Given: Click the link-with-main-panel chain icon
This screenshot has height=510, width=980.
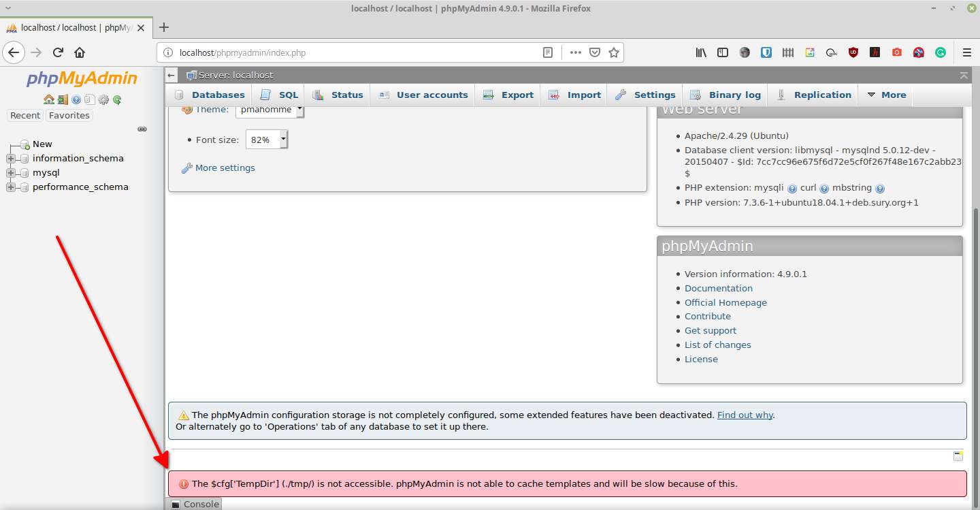Looking at the screenshot, I should pyautogui.click(x=142, y=129).
